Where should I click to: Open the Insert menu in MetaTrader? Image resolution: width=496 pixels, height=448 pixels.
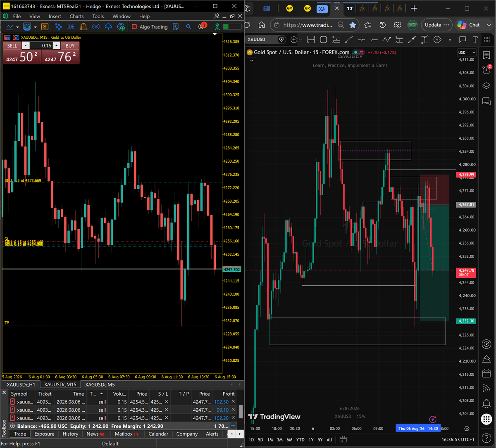[55, 16]
